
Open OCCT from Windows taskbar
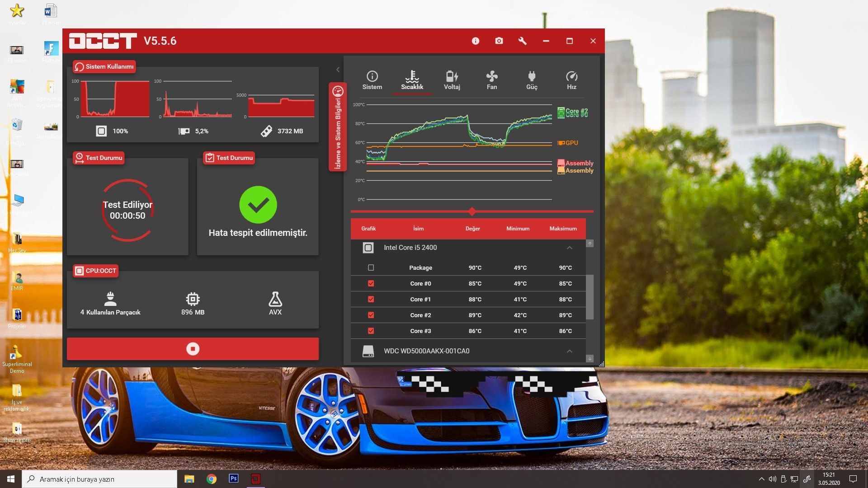click(x=255, y=479)
